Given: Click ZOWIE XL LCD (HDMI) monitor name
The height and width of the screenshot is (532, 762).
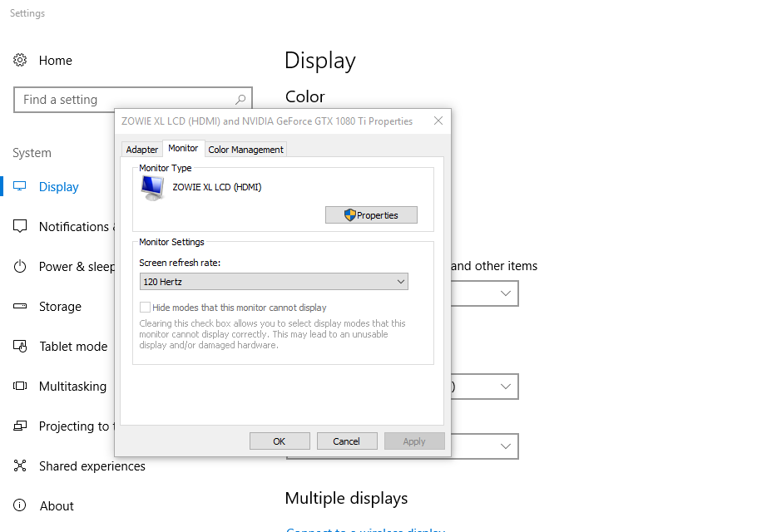Looking at the screenshot, I should tap(217, 187).
